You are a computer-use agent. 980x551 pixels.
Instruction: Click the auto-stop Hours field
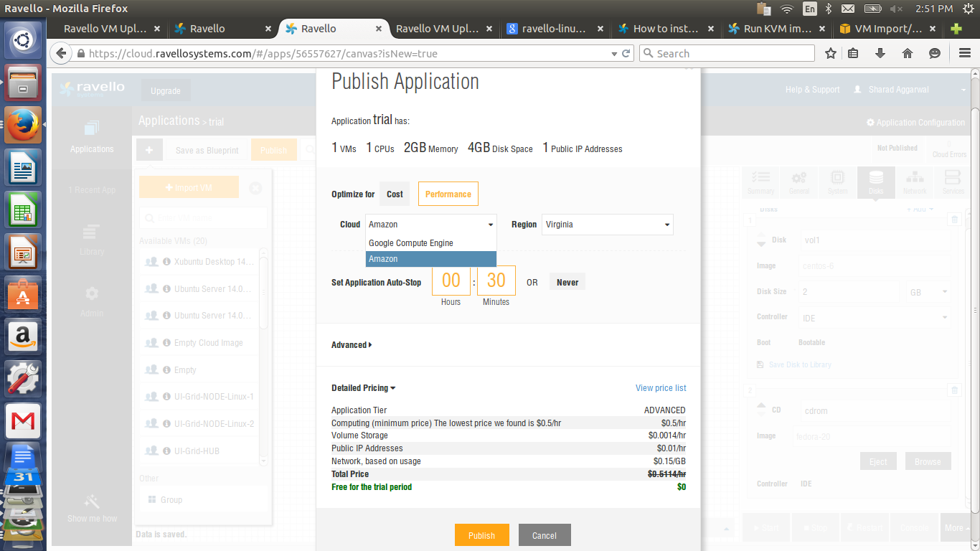[x=451, y=281]
